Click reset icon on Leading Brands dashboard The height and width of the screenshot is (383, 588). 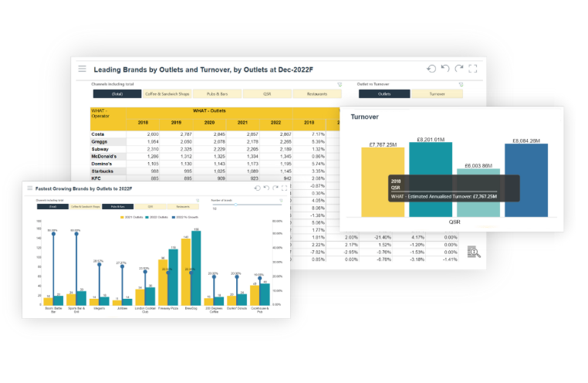[431, 69]
